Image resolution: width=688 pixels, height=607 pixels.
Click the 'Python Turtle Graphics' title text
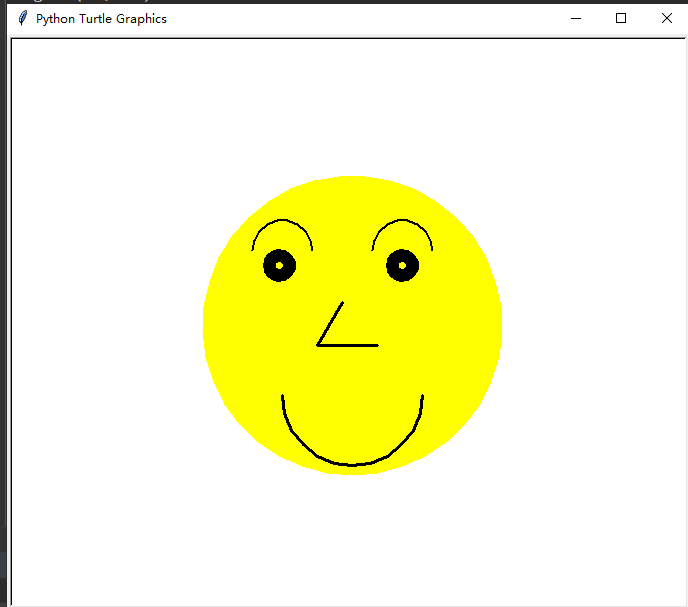(101, 19)
